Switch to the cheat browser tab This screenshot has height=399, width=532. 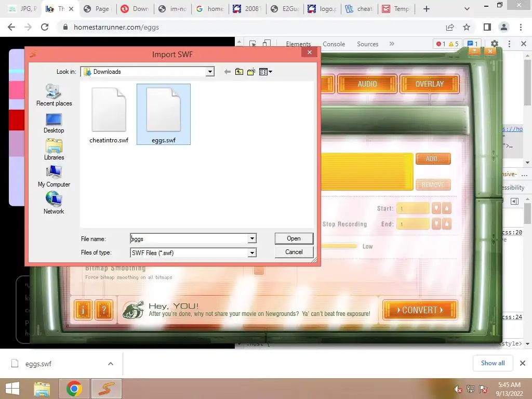pyautogui.click(x=360, y=9)
